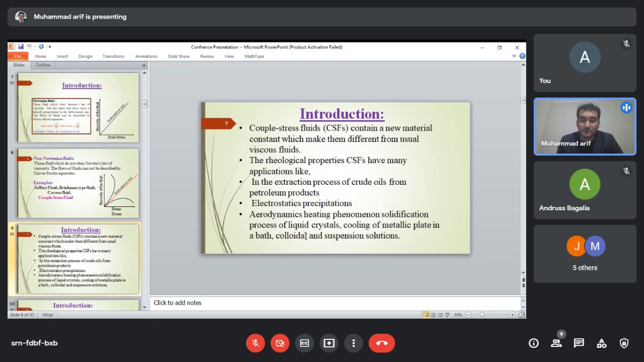
Task: Unmute your microphone in the call bar
Action: tap(256, 343)
